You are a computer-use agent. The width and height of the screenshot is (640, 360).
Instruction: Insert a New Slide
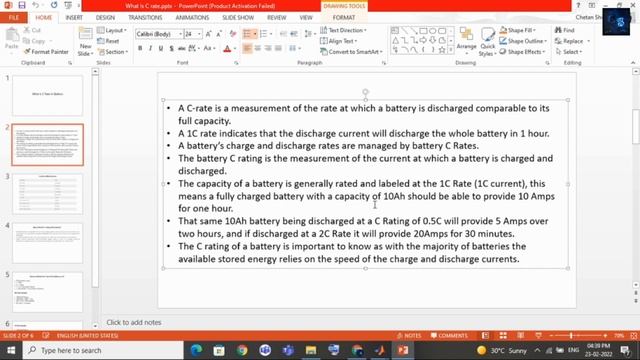point(86,42)
